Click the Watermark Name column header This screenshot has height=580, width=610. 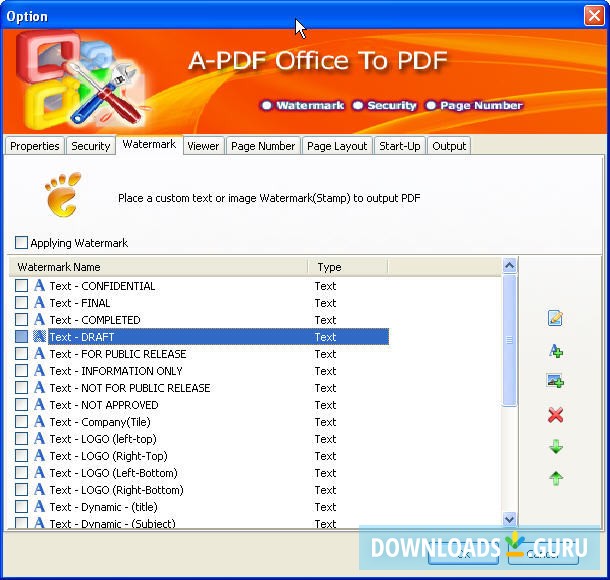pyautogui.click(x=158, y=267)
